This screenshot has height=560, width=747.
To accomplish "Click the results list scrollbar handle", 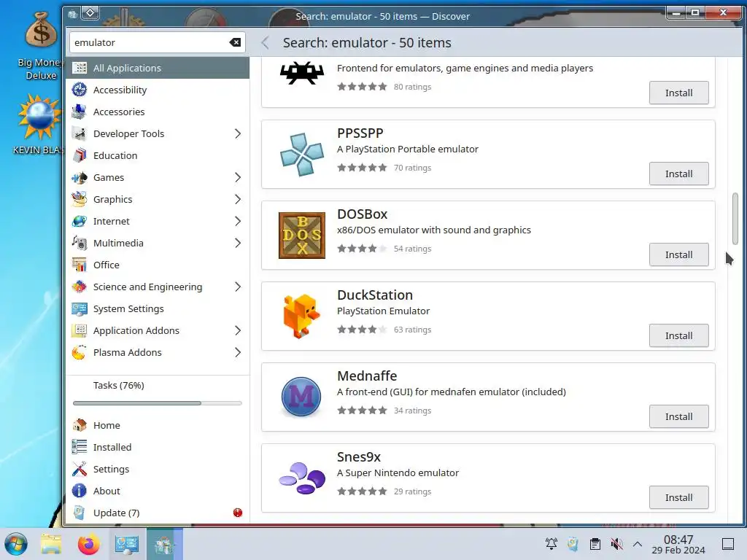I will (x=735, y=219).
